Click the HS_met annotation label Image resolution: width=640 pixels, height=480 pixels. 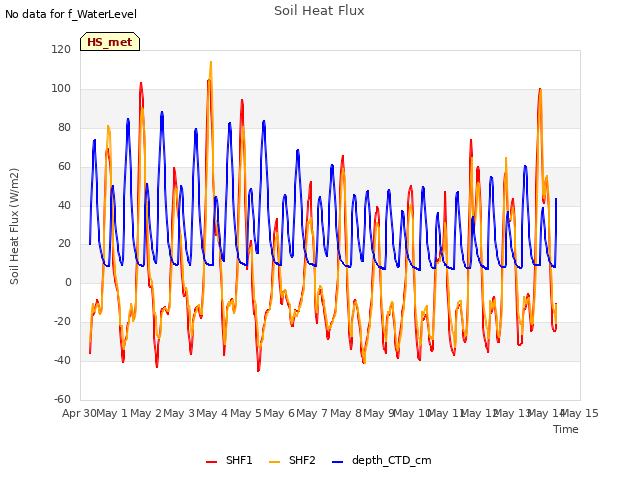(x=110, y=42)
